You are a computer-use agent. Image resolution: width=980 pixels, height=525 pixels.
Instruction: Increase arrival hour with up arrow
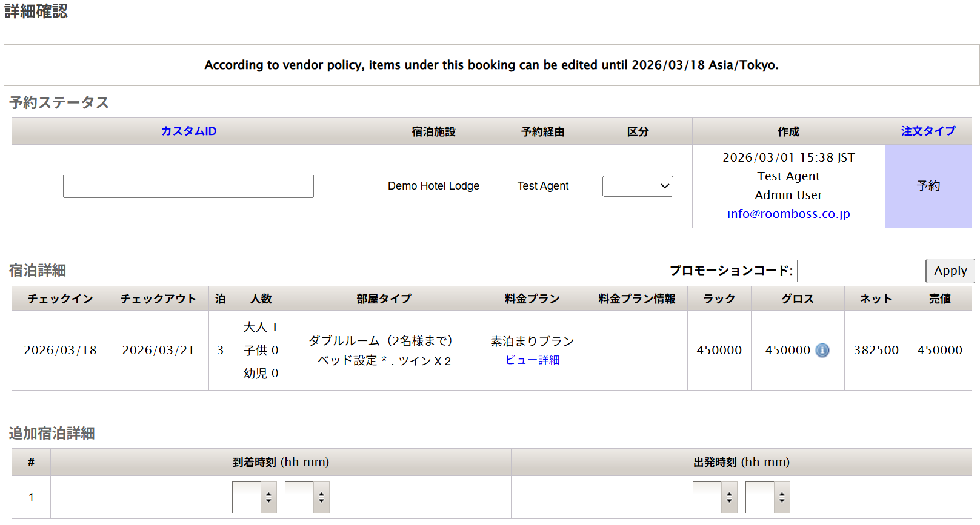pos(269,494)
